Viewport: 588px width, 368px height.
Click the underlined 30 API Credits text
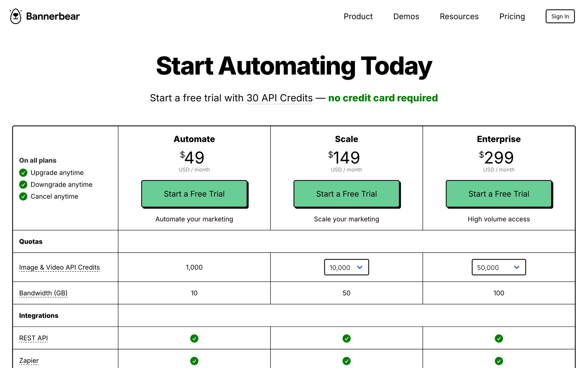pos(279,98)
